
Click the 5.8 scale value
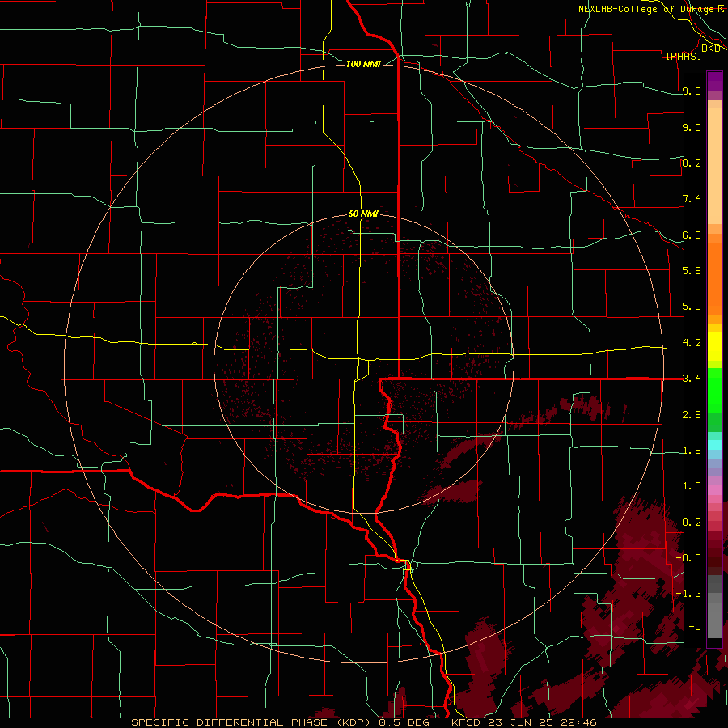(692, 270)
